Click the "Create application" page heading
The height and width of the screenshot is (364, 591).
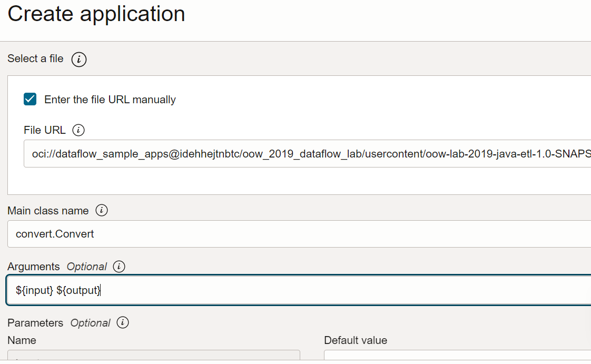tap(96, 14)
